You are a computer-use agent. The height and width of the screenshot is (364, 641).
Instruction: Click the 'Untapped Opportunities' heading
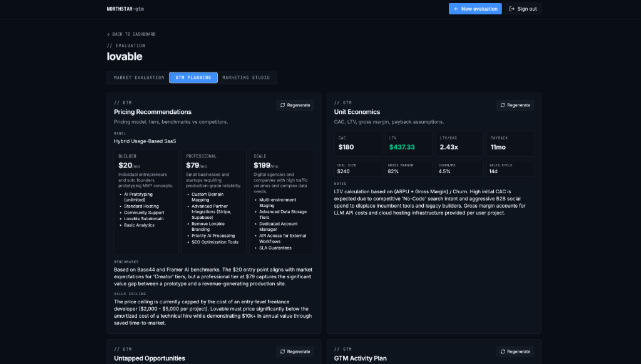coord(149,358)
